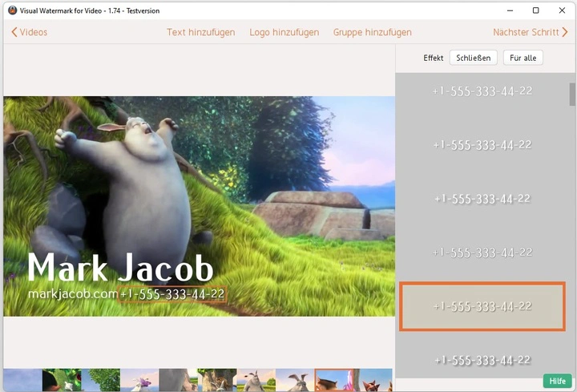Image resolution: width=577 pixels, height=392 pixels.
Task: Minimize the Visual Watermark window
Action: click(510, 10)
